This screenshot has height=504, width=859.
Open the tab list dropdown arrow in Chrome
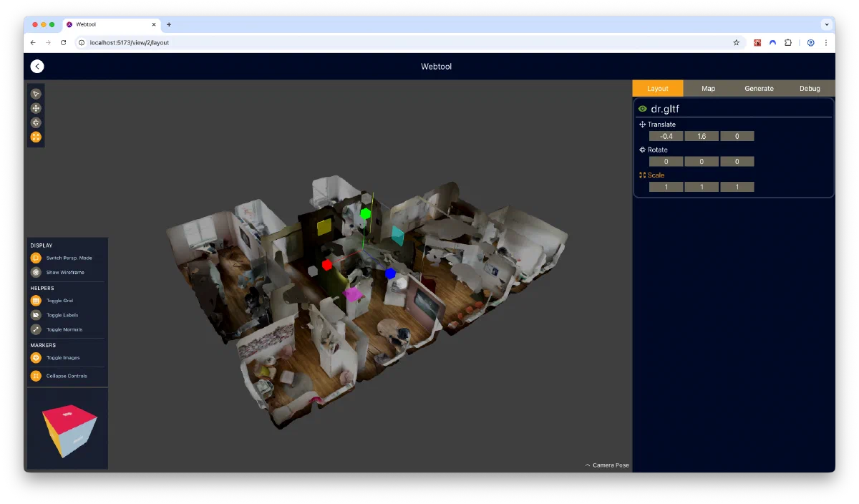coord(827,24)
